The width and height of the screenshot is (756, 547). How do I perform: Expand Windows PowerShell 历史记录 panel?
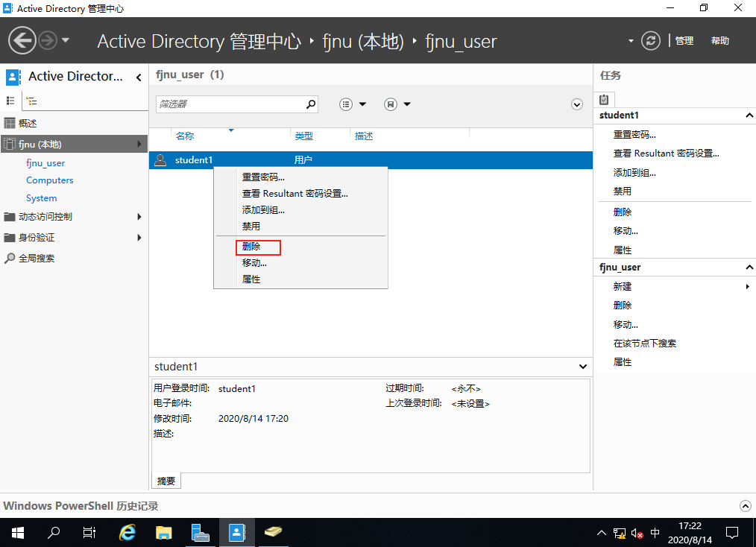click(x=745, y=506)
